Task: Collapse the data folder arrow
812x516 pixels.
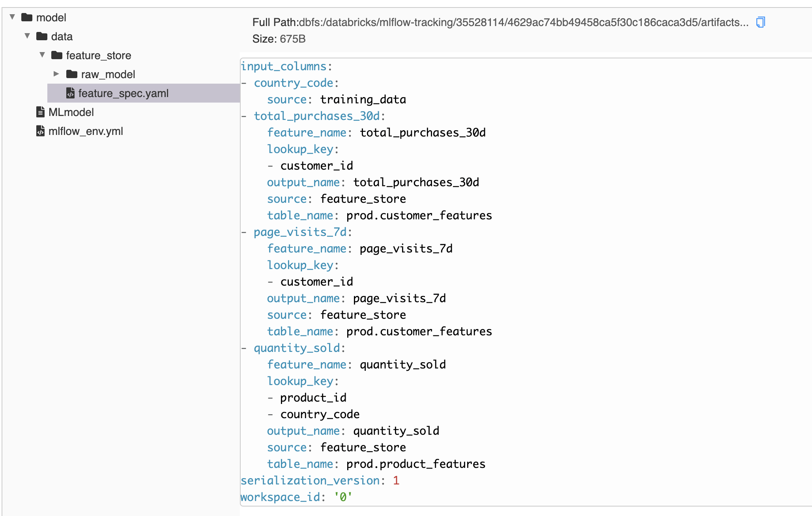Action: click(27, 36)
